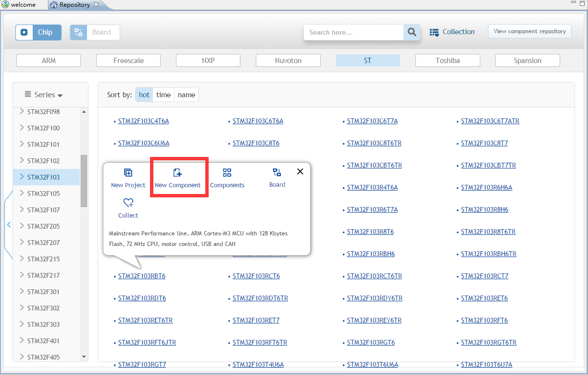588x375 pixels.
Task: Open STM32F103C8T6 chip link
Action: [256, 143]
